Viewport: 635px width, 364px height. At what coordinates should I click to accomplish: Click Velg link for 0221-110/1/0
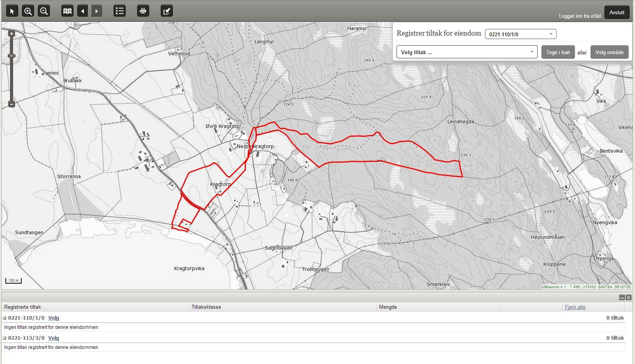click(x=54, y=318)
